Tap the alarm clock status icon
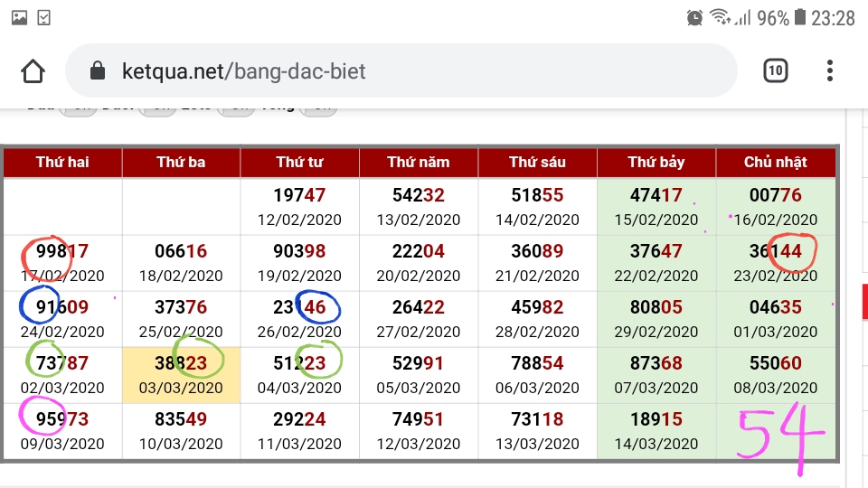 (x=694, y=18)
